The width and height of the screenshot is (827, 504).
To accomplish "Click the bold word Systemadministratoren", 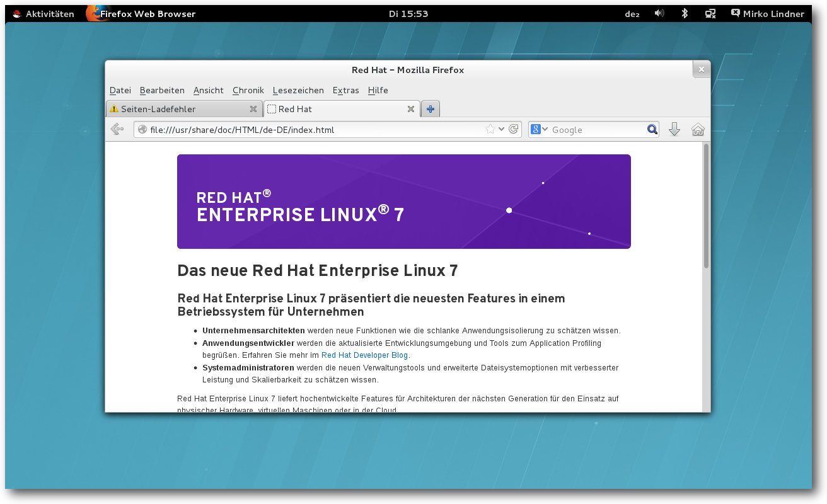I will point(248,368).
